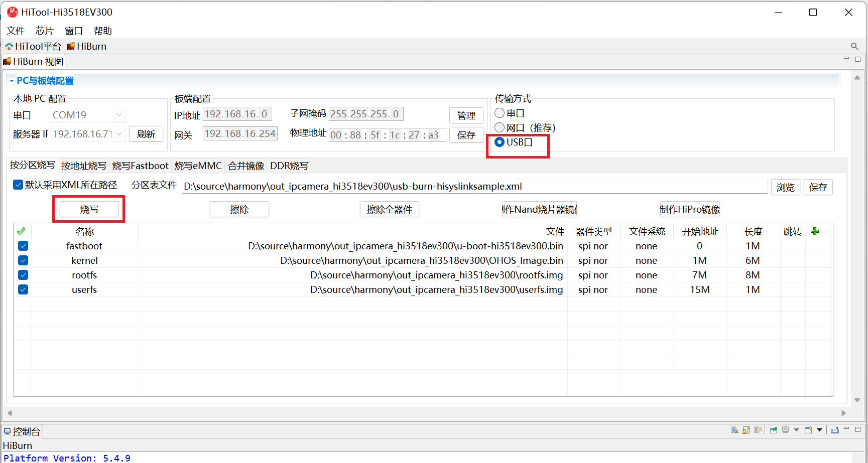Viewport: 868px width, 463px height.
Task: Click the Pin Console icon
Action: tap(773, 430)
